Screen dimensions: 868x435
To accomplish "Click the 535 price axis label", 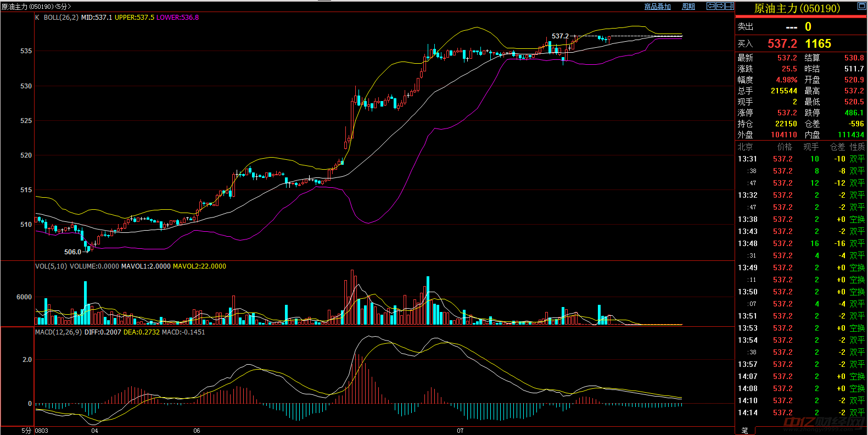I will pos(26,51).
